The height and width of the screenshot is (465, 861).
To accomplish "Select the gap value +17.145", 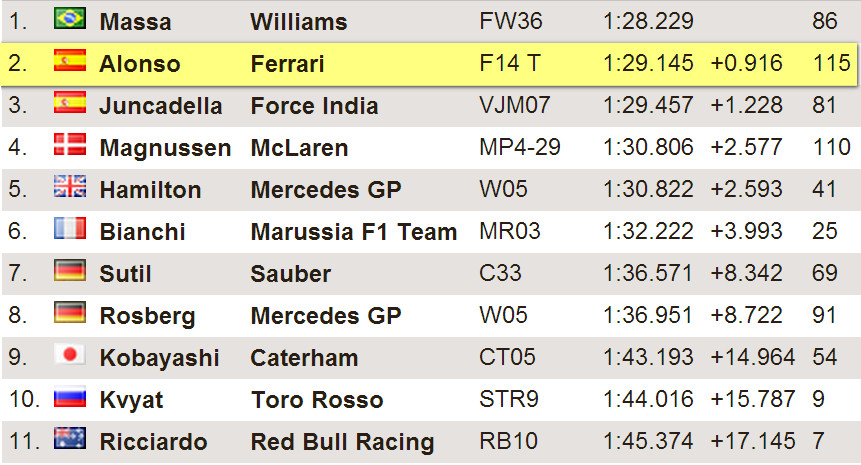I will point(753,441).
